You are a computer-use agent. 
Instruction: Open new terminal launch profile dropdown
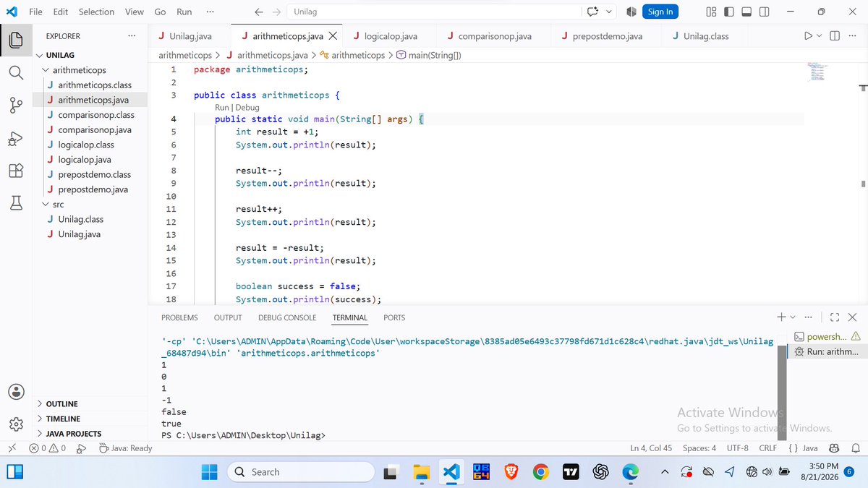tap(792, 317)
